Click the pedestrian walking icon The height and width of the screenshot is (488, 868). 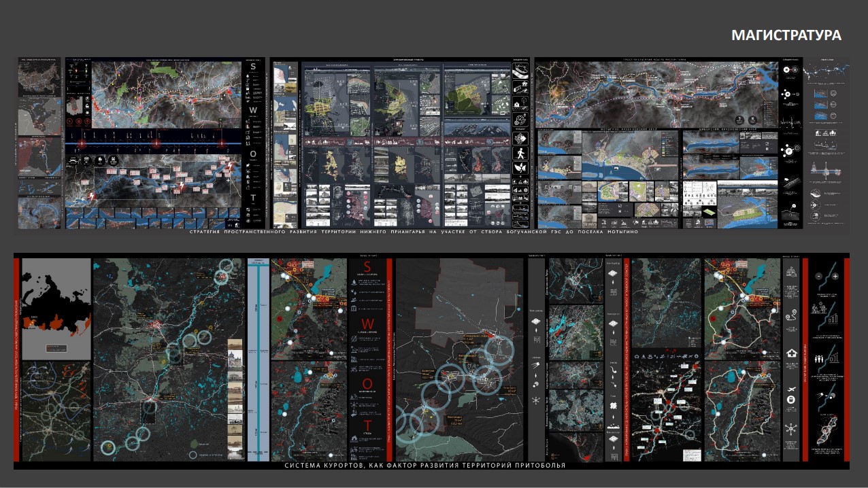click(x=520, y=152)
